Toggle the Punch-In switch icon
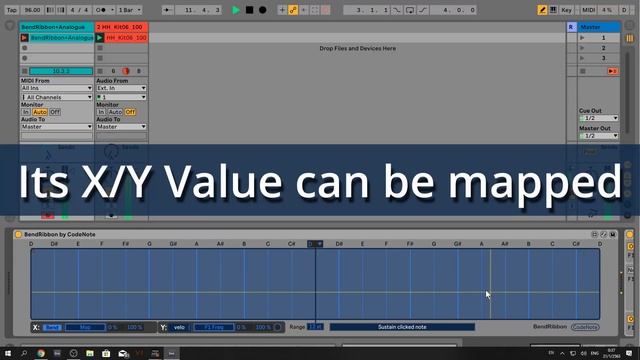 coord(397,10)
